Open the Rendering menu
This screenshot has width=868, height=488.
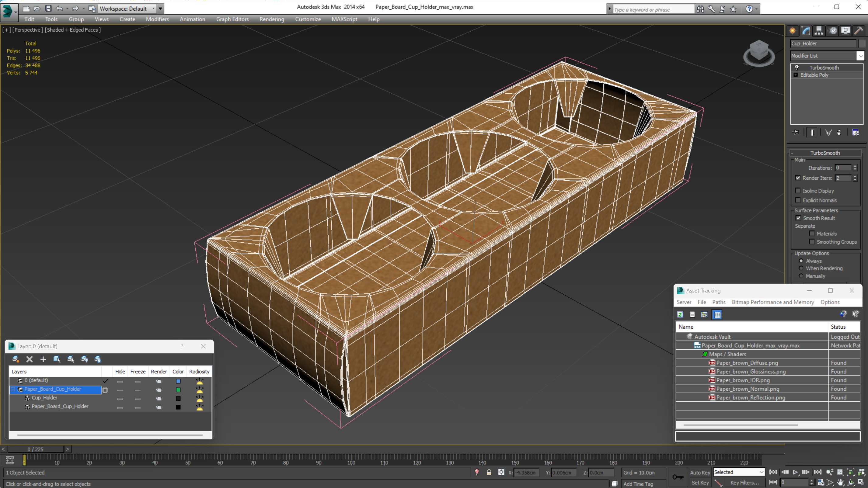[x=272, y=19]
